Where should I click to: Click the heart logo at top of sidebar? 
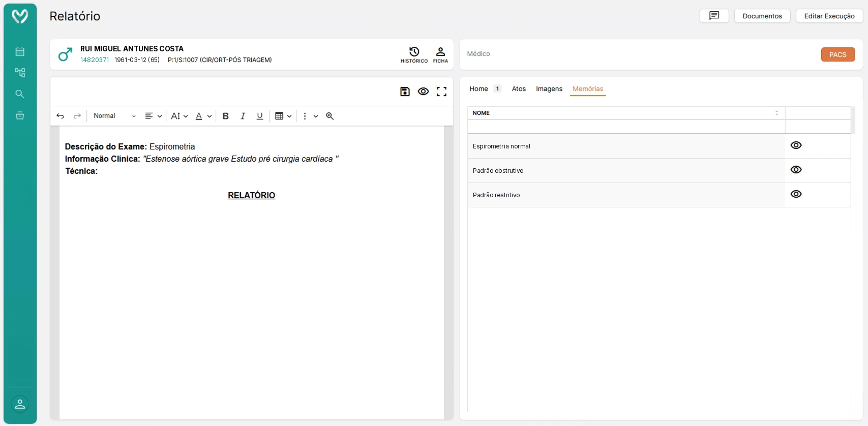pyautogui.click(x=20, y=16)
